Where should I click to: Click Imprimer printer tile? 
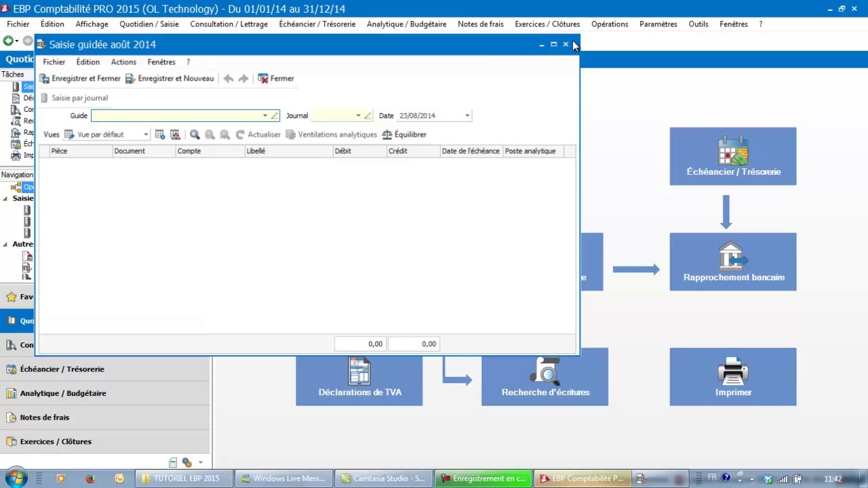(733, 377)
